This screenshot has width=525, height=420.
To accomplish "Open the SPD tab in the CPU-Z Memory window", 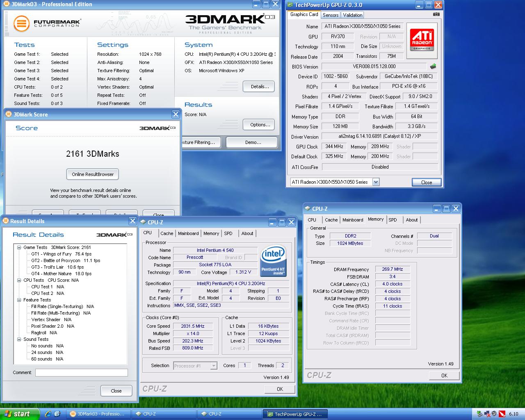I will (x=393, y=220).
